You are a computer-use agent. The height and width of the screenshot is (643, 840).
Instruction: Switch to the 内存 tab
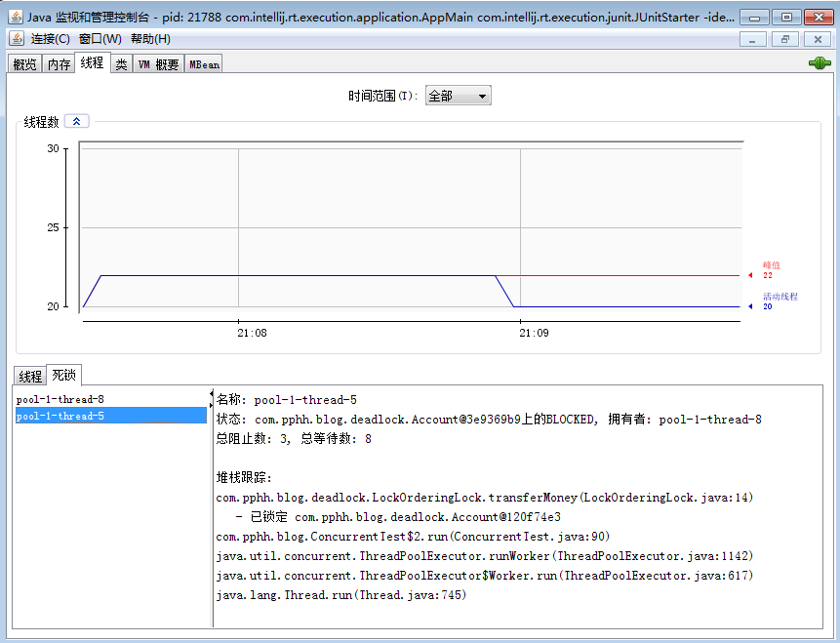pyautogui.click(x=59, y=64)
